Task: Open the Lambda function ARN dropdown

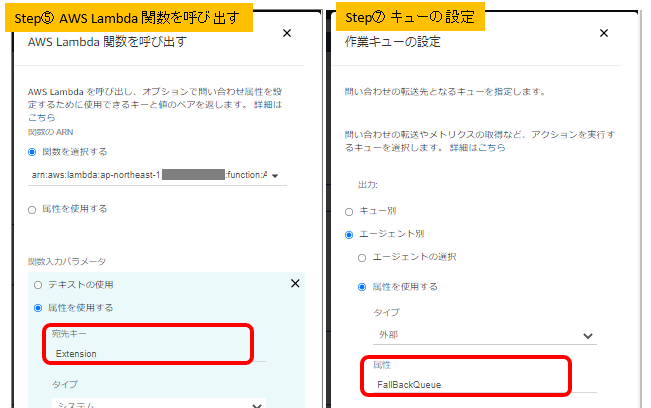Action: (157, 175)
